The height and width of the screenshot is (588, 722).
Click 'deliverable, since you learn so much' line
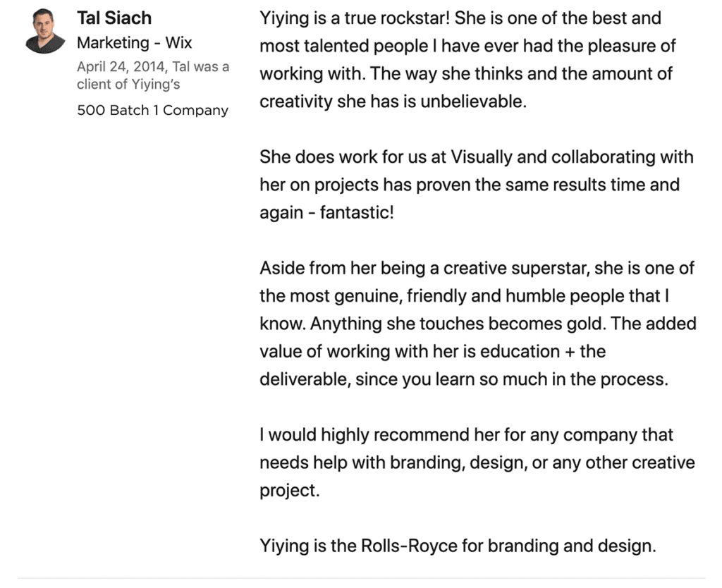464,379
